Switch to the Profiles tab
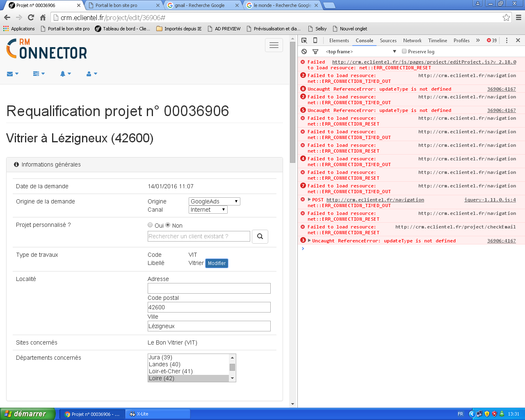Screen dimensions: 525x420 (x=461, y=40)
